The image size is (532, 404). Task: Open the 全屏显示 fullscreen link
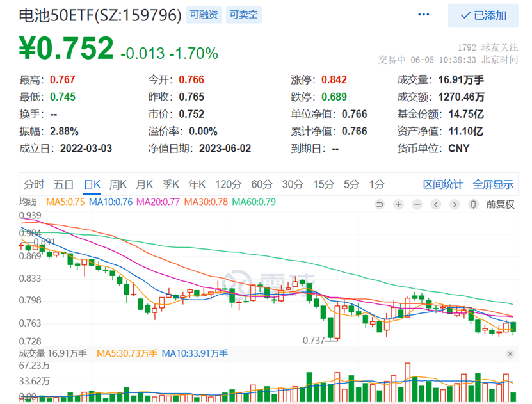click(x=493, y=184)
